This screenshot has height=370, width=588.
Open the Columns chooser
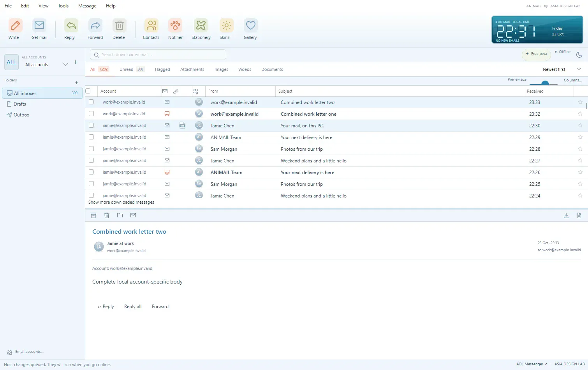coord(572,80)
